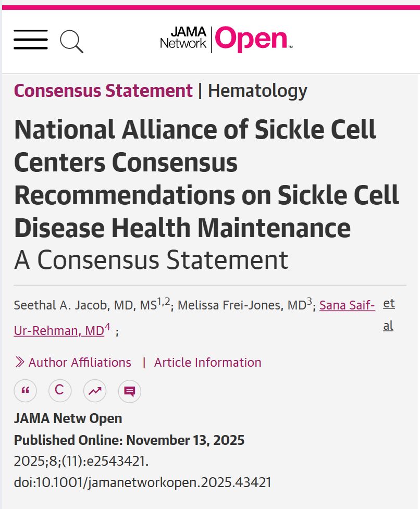Expand the Author Affiliations section
Screen dimensions: 420x509
[80, 362]
